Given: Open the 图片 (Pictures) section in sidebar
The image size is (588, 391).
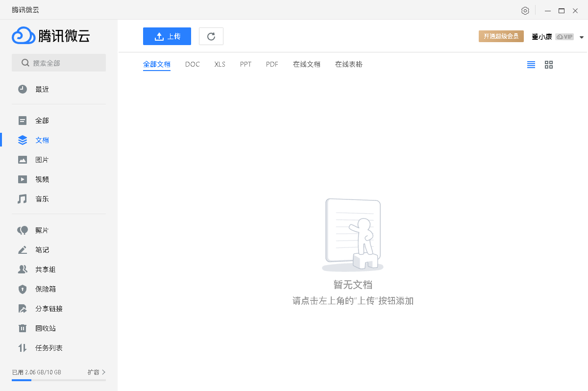Looking at the screenshot, I should 42,159.
